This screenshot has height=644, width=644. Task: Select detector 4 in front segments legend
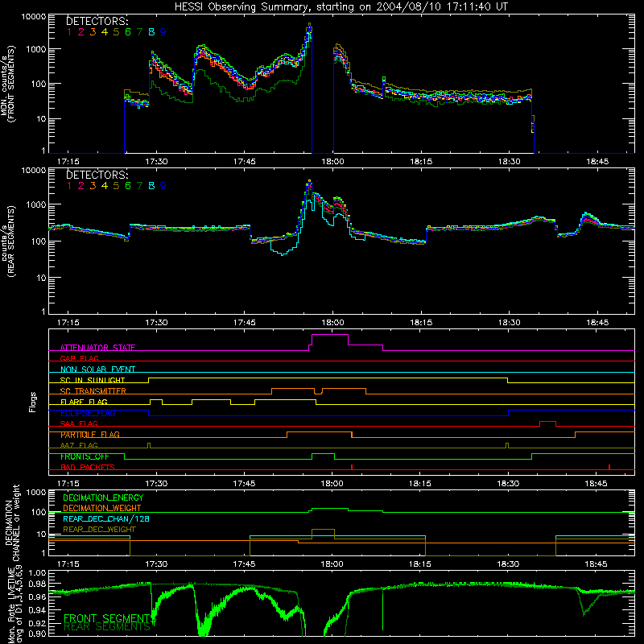[x=105, y=32]
